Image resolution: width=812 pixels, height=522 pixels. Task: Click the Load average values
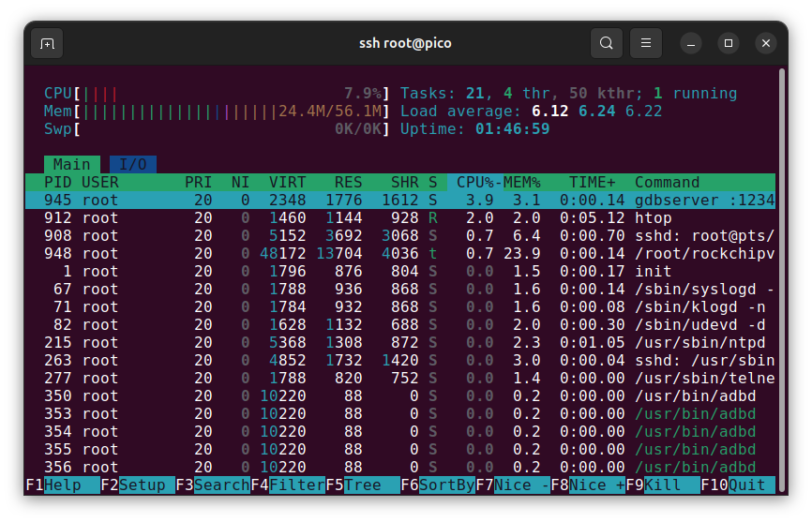(x=596, y=112)
